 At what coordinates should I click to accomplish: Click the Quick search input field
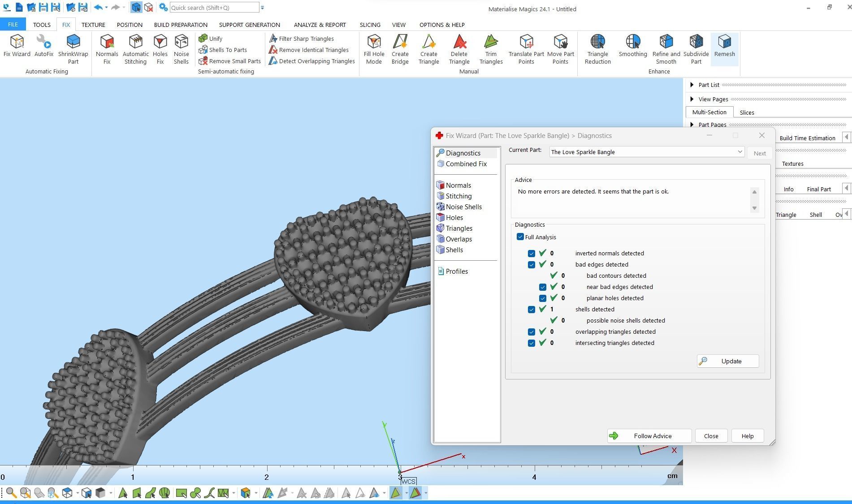click(x=214, y=8)
